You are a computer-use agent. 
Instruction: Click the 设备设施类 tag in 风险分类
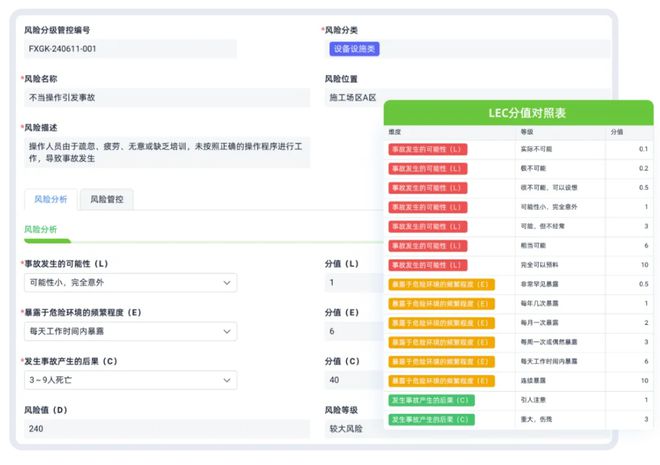(x=354, y=49)
